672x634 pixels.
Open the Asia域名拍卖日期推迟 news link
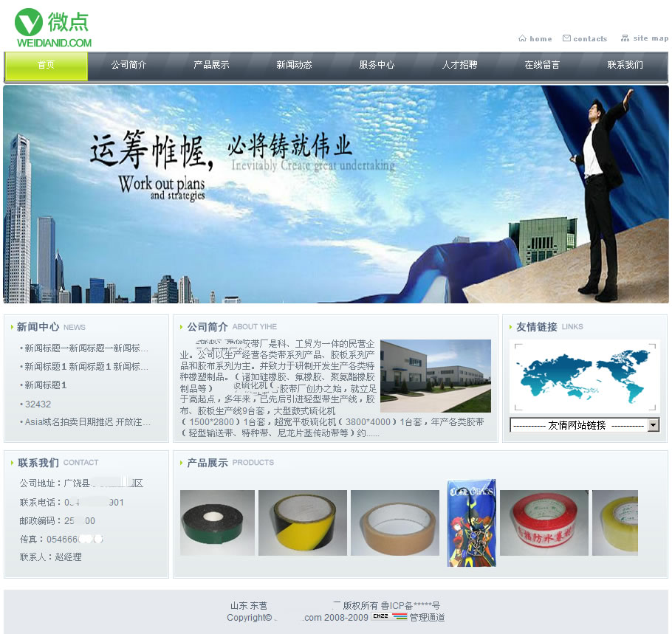coord(87,422)
